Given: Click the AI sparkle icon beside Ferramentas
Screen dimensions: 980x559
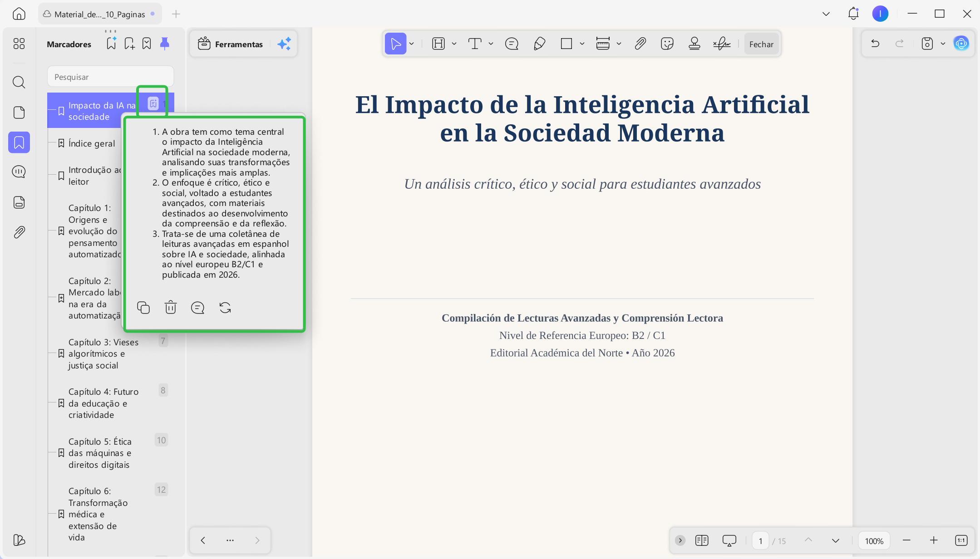Looking at the screenshot, I should point(284,44).
